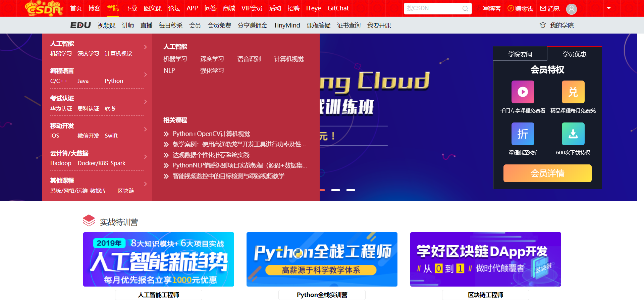644x303 pixels.
Task: Open Python+OpenCV计算机视觉 course link
Action: (x=211, y=134)
